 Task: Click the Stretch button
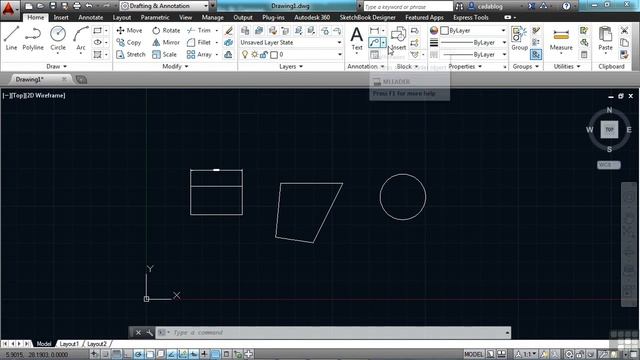point(130,54)
